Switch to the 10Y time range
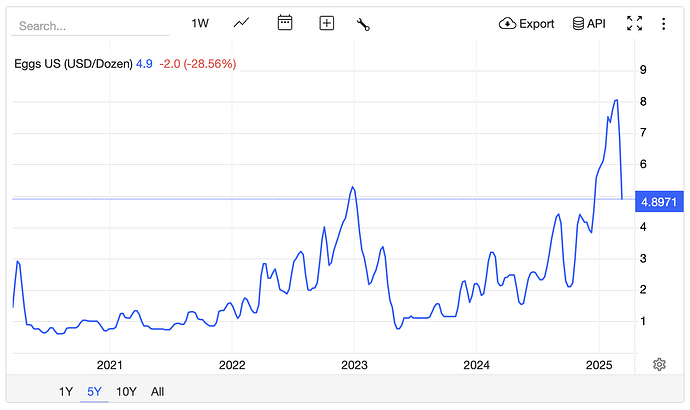The image size is (690, 410). 126,392
